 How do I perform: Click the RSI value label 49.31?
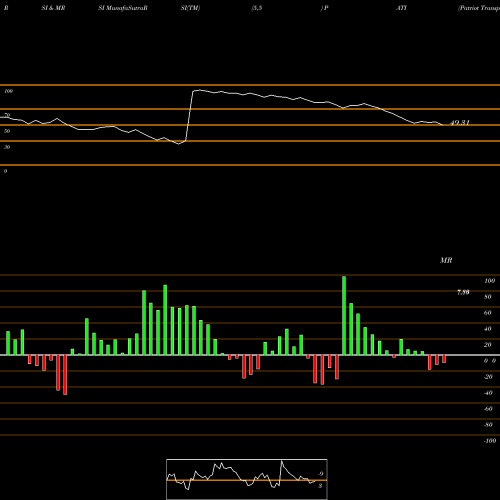click(x=460, y=123)
